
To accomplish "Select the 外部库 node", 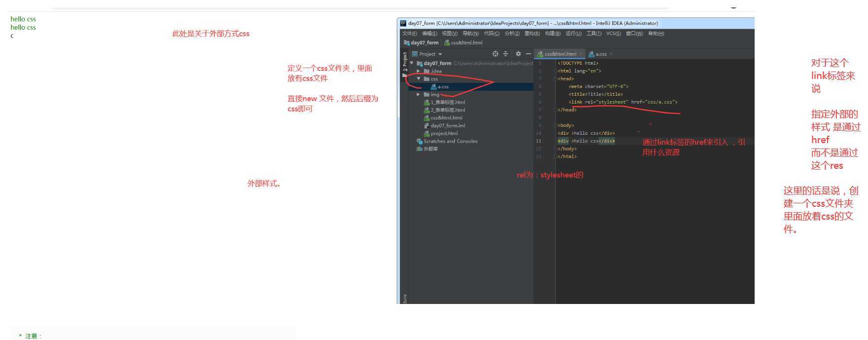I will tap(430, 149).
